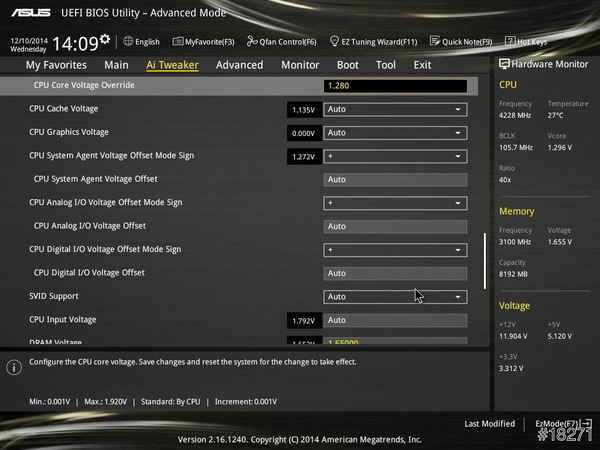Switch to EzMode(F7)

(x=563, y=424)
